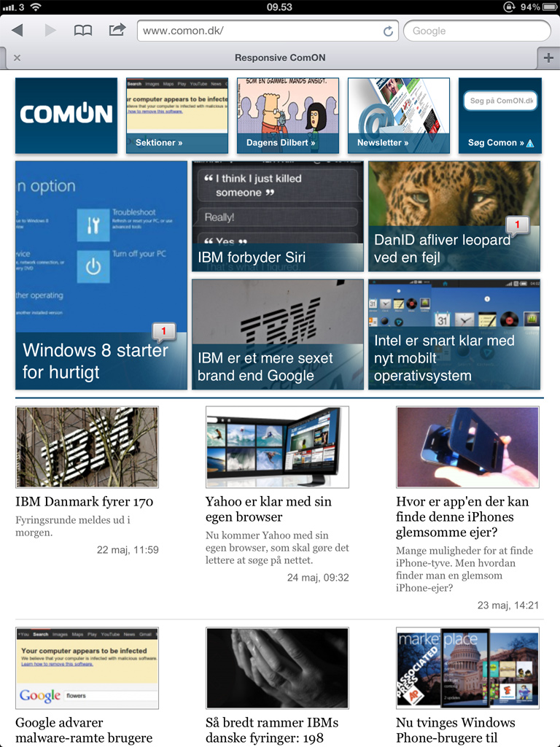The image size is (560, 747).
Task: Open Så bredt rammer IBMs danske fyringer
Action: click(x=272, y=729)
